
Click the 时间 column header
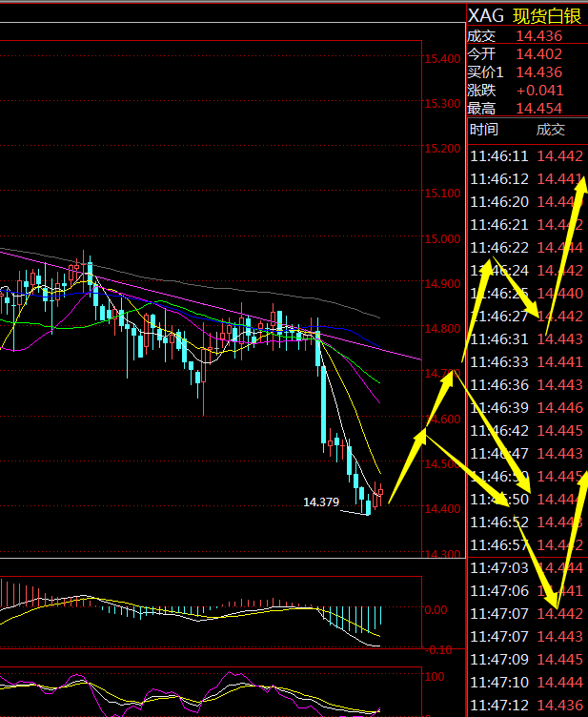click(x=484, y=130)
